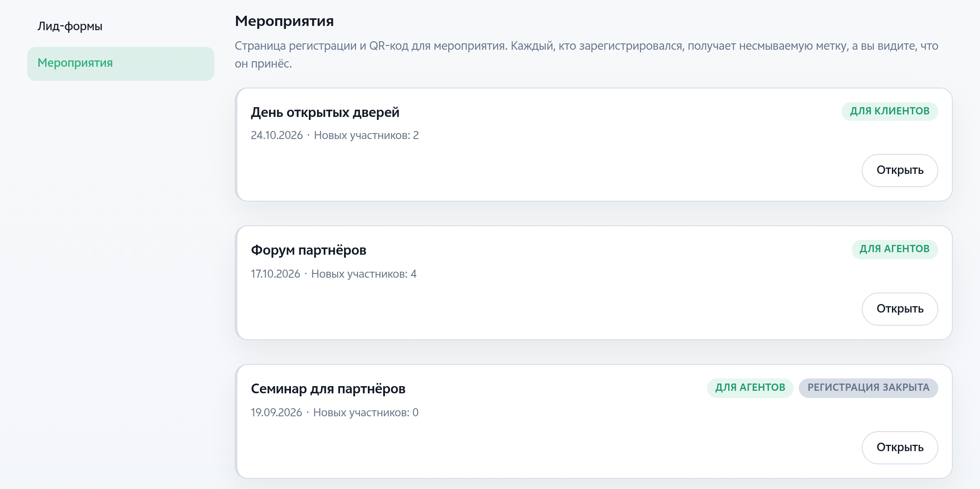
Task: Click the 24.10.2026 participants line
Action: 335,135
